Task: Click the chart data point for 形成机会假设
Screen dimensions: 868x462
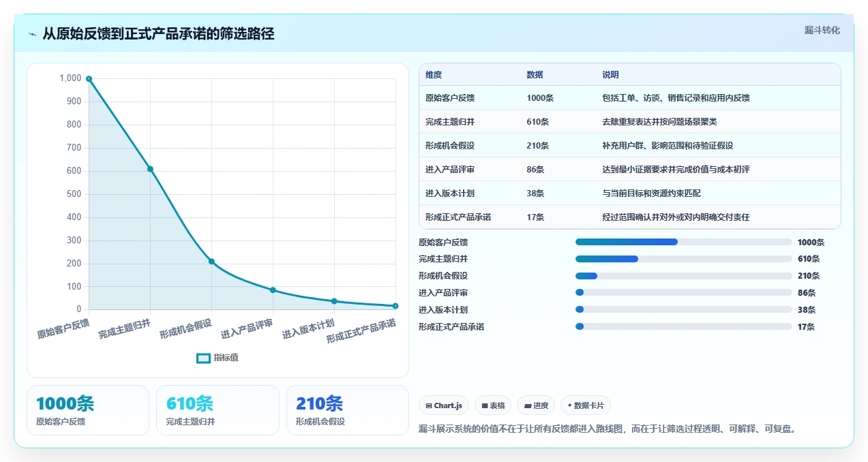Action: click(211, 261)
